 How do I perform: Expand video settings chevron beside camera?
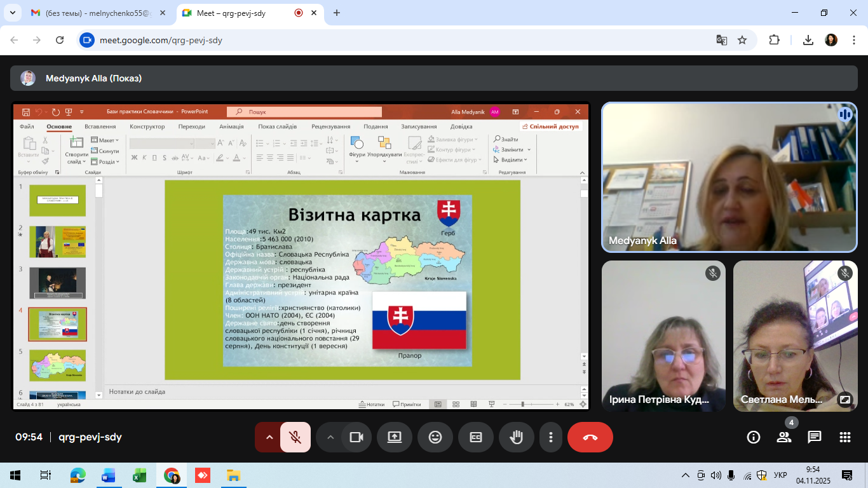[x=330, y=437]
